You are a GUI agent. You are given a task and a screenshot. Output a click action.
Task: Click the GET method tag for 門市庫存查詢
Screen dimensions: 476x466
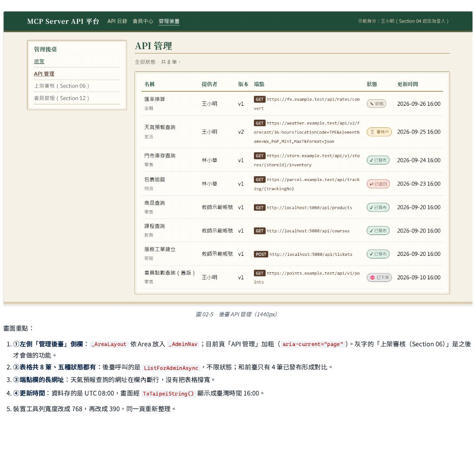[x=260, y=156]
